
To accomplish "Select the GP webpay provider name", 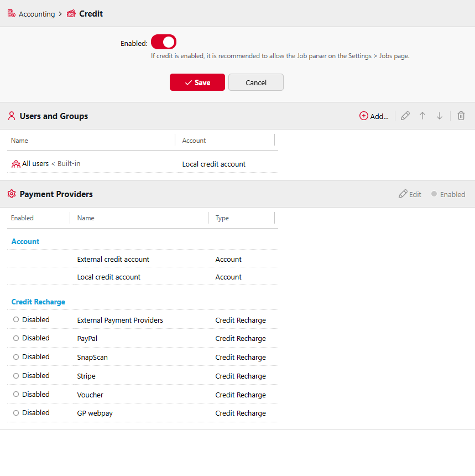I will point(95,413).
